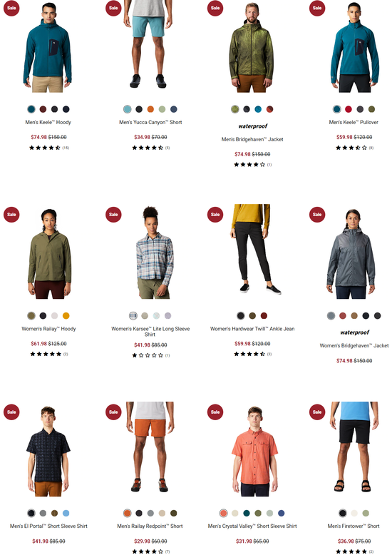
Task: Select blue swatch for Men's Bridgehaven Jacket
Action: [258, 109]
